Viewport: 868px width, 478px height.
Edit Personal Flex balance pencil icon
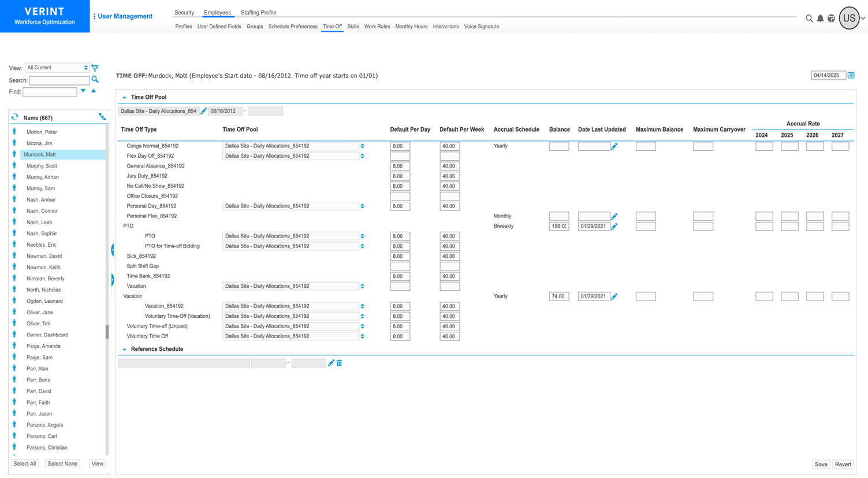614,216
